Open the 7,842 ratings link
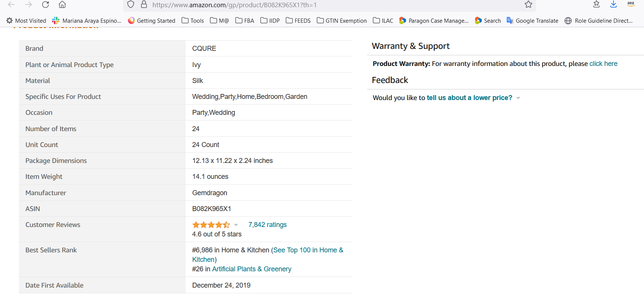Screen dimensions: 644x302 (267, 225)
